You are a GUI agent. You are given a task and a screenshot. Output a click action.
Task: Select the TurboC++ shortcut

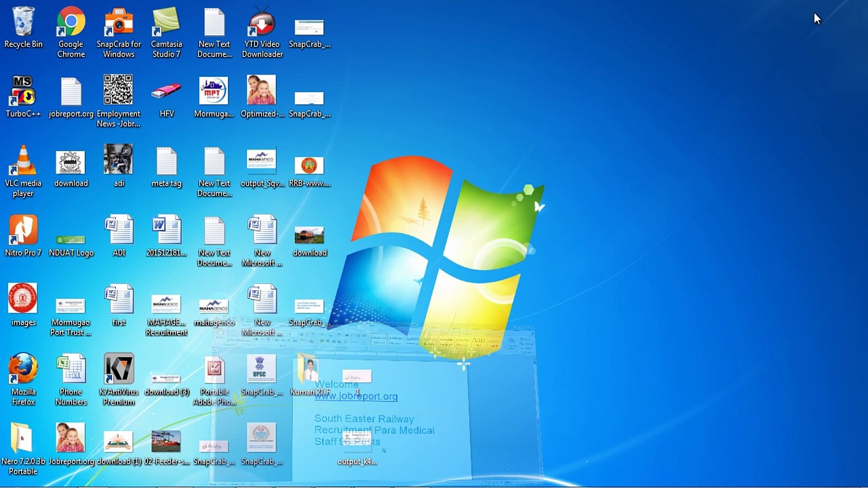point(23,98)
